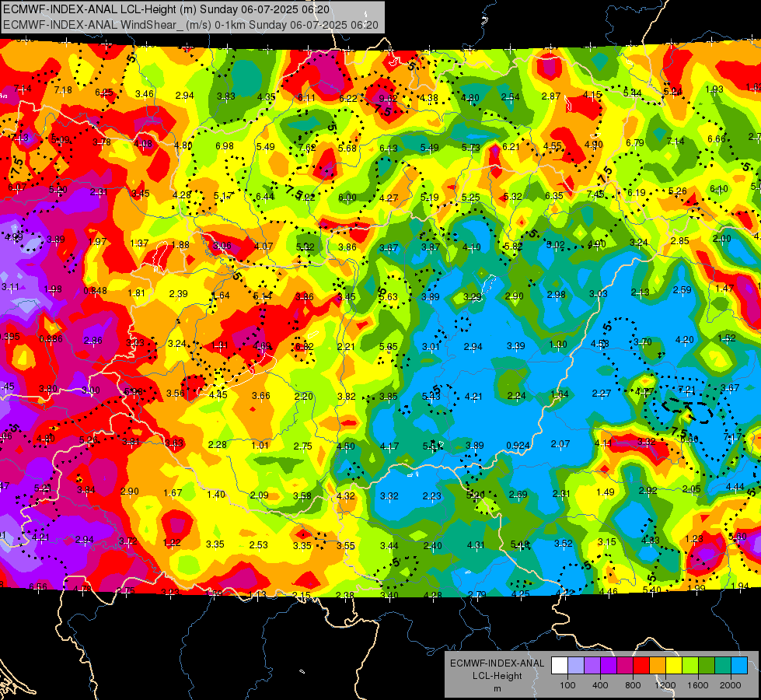This screenshot has width=761, height=700.
Task: Click the 2.07 wind shear value
Action: point(560,444)
